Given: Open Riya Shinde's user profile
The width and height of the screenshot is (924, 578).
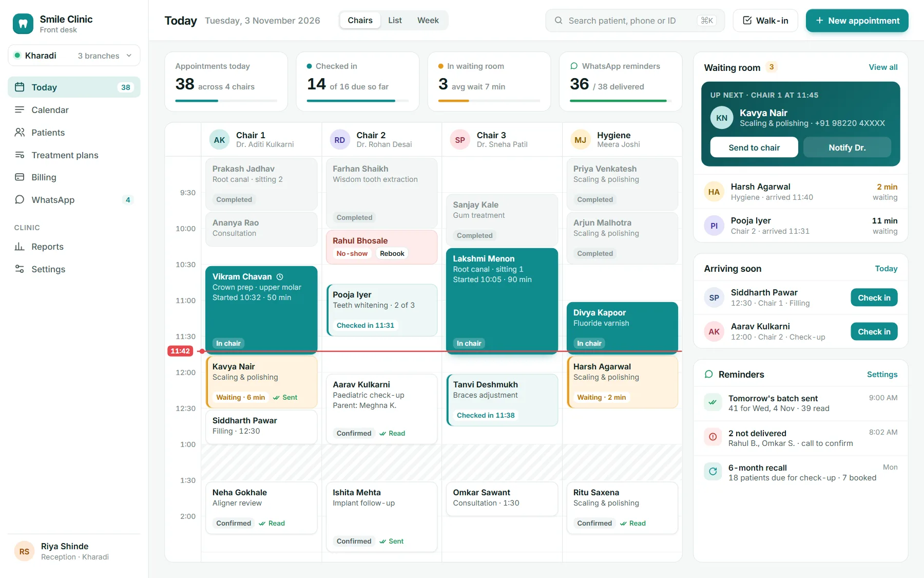Looking at the screenshot, I should tap(74, 551).
